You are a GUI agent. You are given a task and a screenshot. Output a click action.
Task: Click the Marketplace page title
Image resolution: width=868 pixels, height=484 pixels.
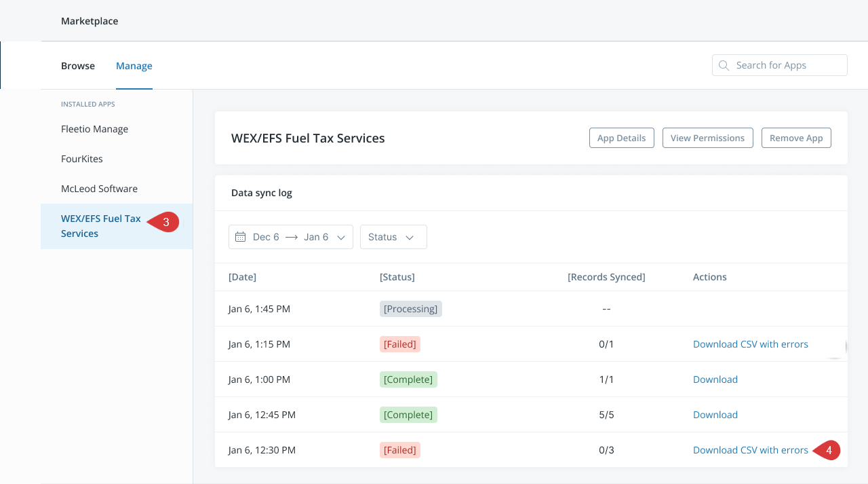pos(90,21)
